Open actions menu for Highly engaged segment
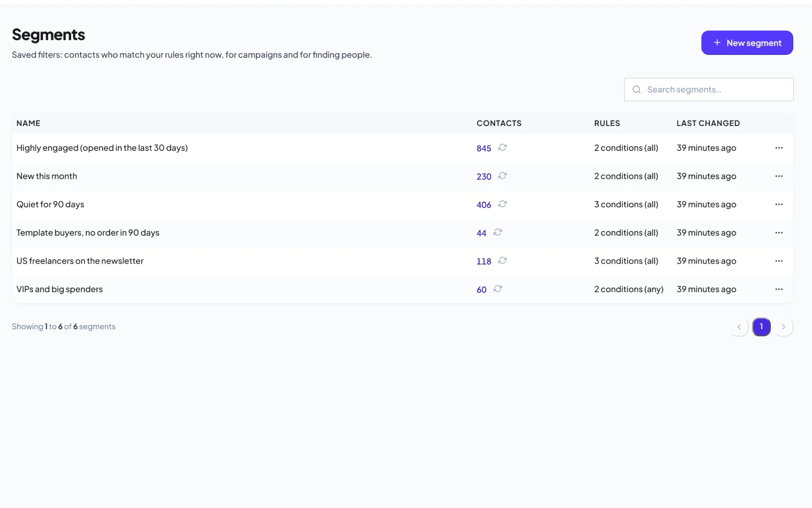This screenshot has width=812, height=508. point(779,148)
